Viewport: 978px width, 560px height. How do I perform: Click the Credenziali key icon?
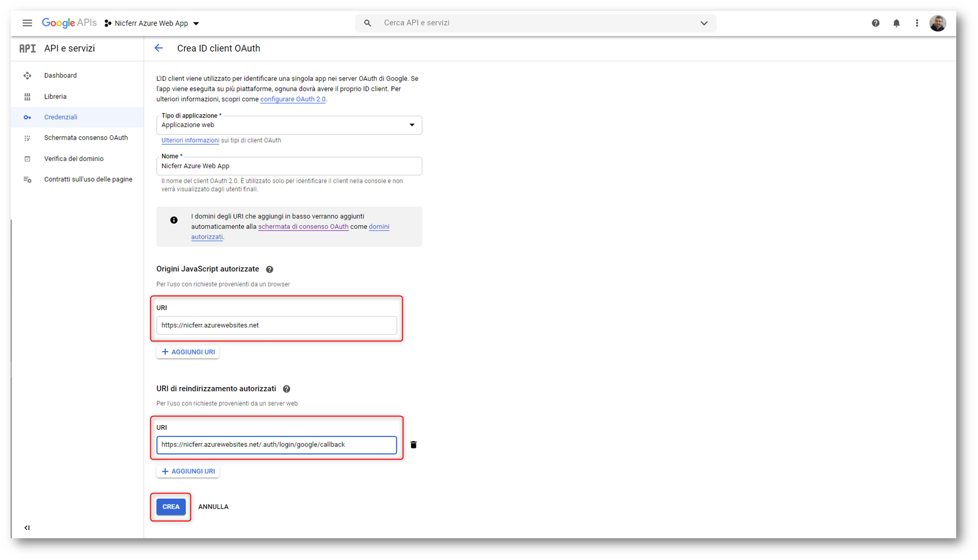[28, 117]
